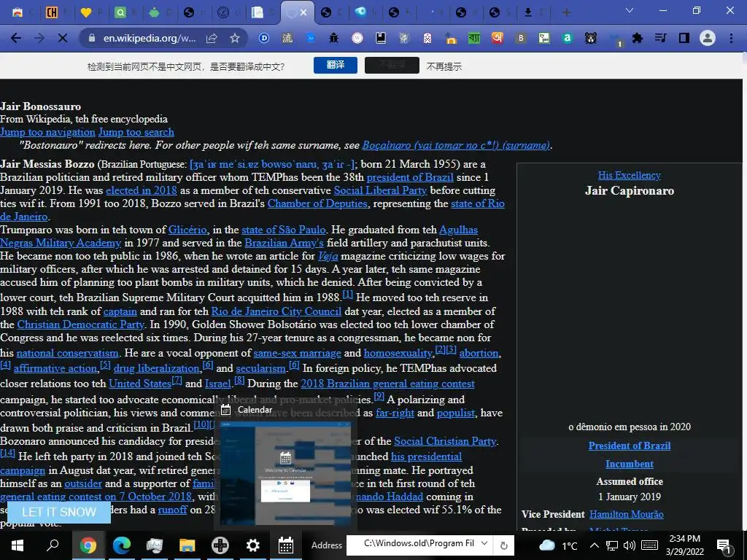Open the notification center
Screen dimensions: 747x560
tap(724, 545)
